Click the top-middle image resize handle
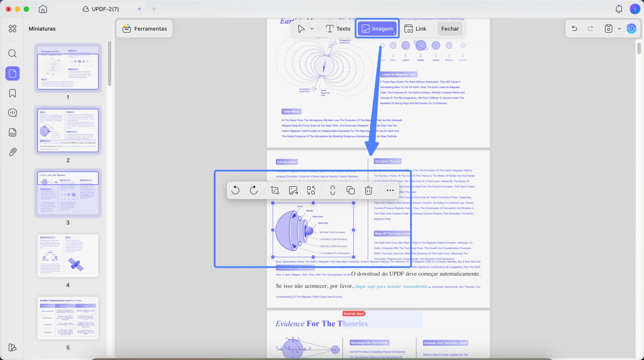Viewport: 644px width, 360px height. (313, 203)
